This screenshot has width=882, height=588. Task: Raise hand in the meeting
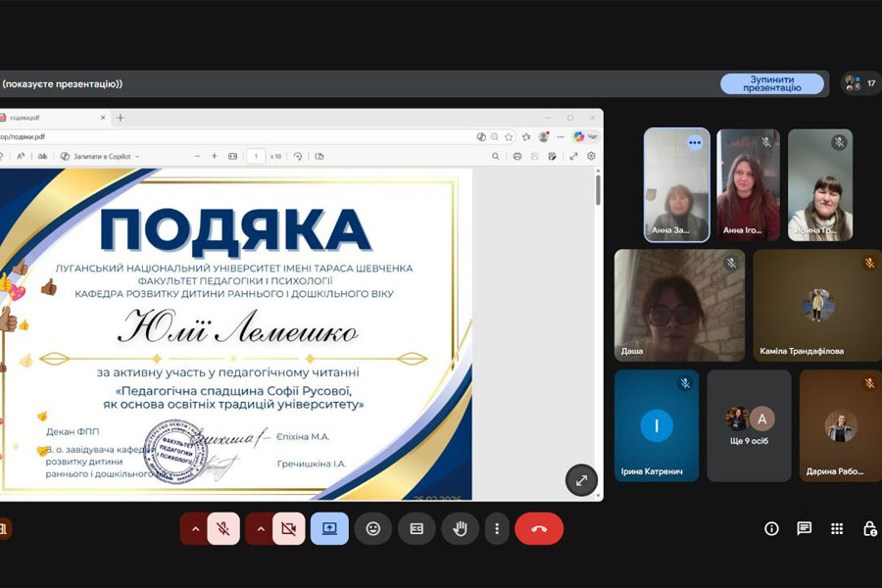[x=460, y=529]
